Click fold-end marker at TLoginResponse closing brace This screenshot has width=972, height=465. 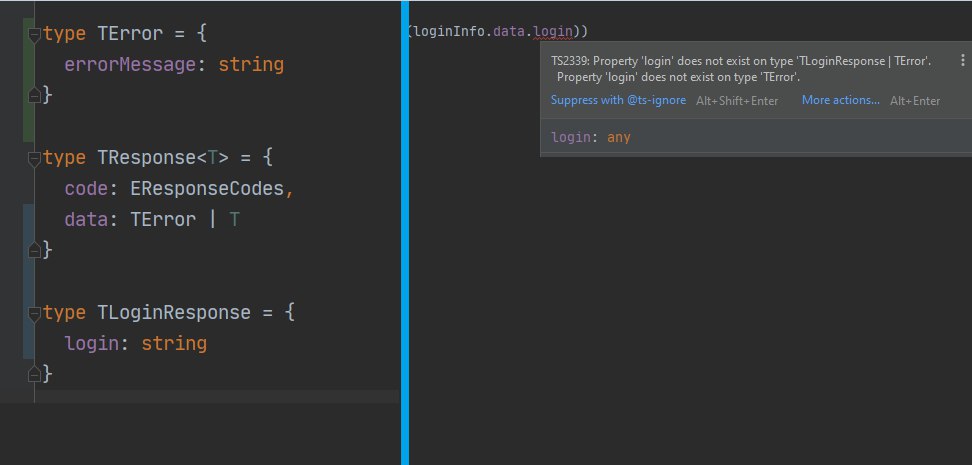click(x=34, y=374)
